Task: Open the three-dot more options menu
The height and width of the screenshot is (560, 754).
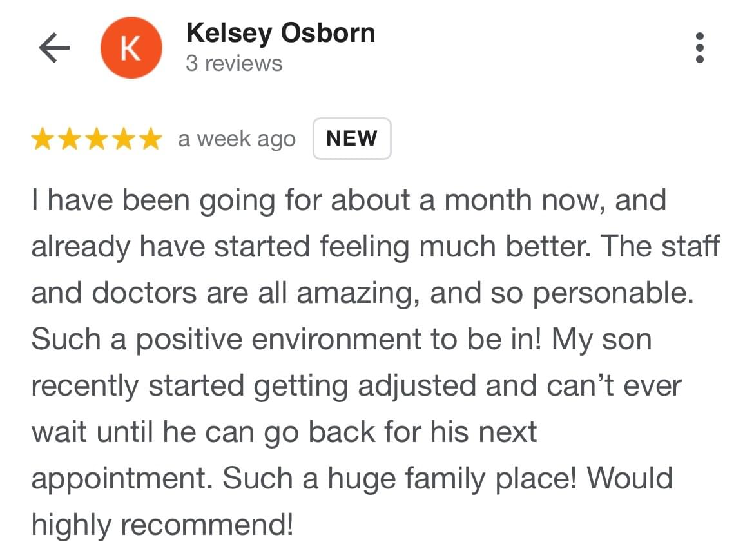Action: point(700,48)
